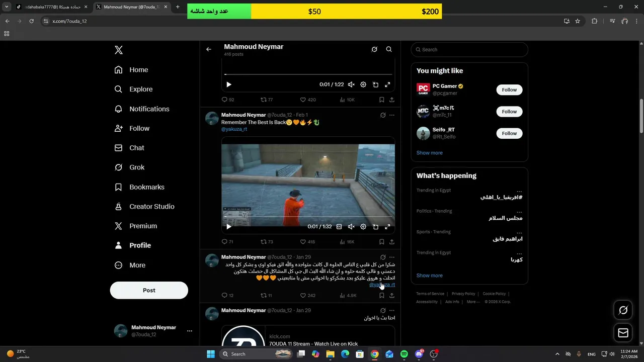Enter fullscreen on top video
Screen dimensions: 644x362
(387, 84)
